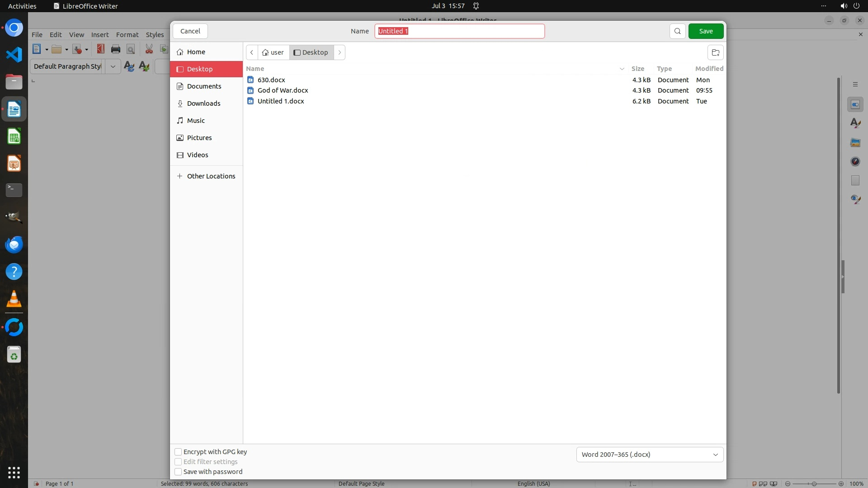Open the Insert menu
This screenshot has height=488, width=868.
(99, 35)
